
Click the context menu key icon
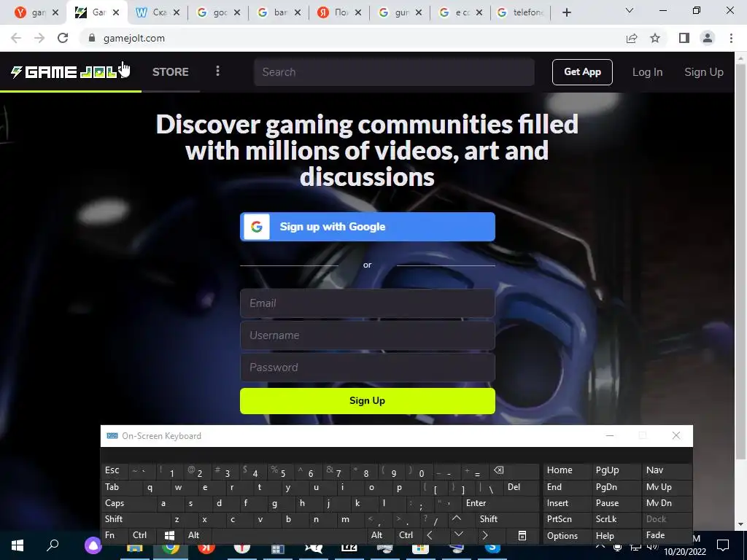coord(522,536)
